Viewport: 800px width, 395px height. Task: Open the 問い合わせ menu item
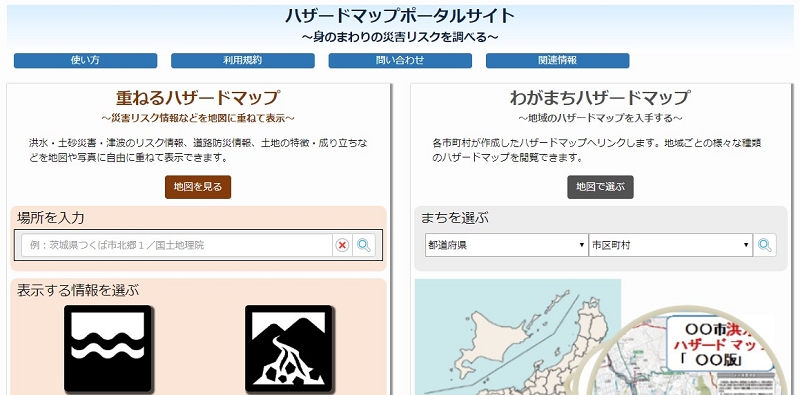tap(400, 60)
